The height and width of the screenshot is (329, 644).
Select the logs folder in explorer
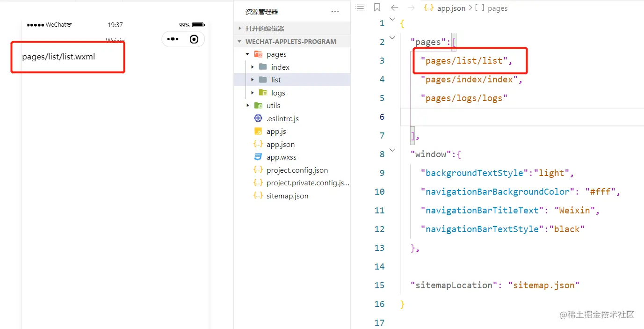point(292,93)
